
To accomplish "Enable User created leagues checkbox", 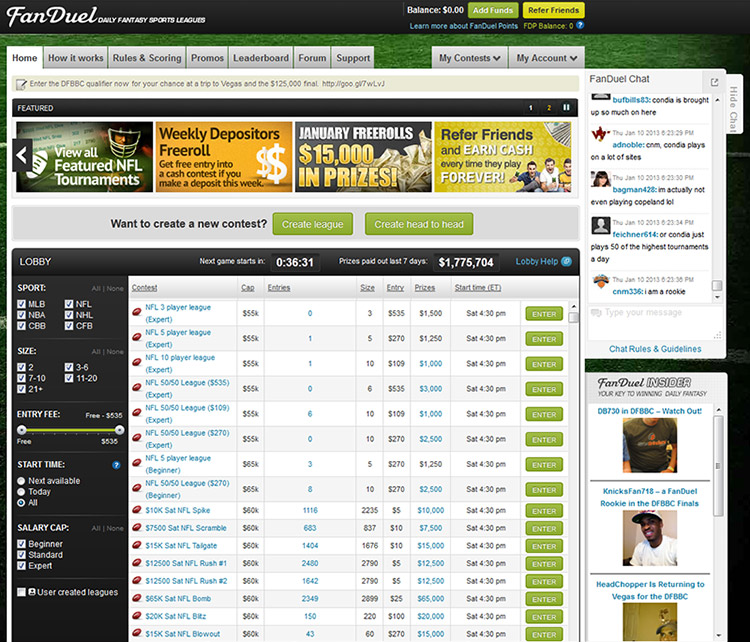I will [x=21, y=592].
